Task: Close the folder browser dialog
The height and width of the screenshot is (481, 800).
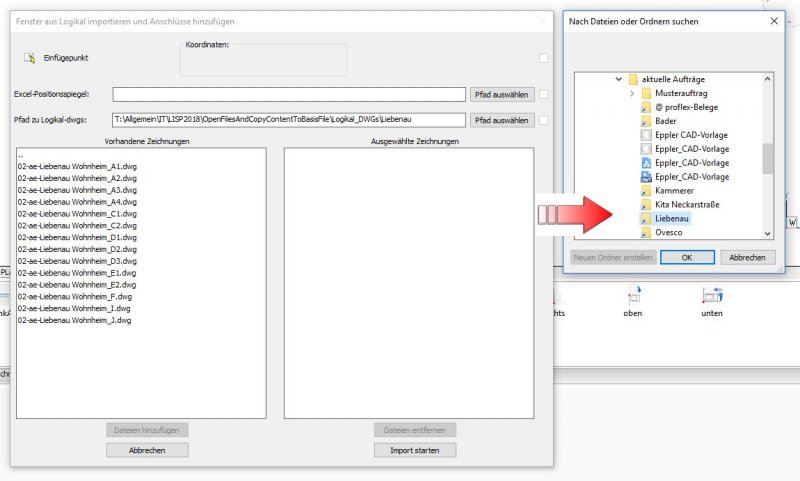Action: 774,21
